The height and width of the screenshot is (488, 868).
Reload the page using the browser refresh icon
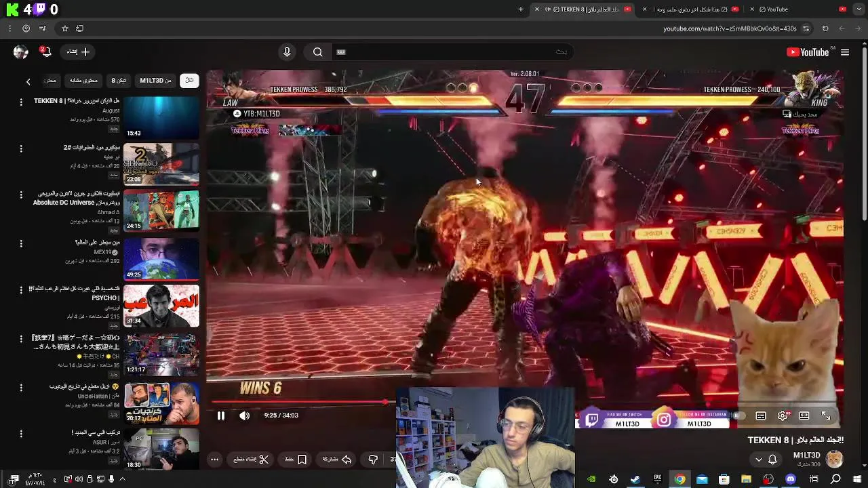tap(825, 28)
